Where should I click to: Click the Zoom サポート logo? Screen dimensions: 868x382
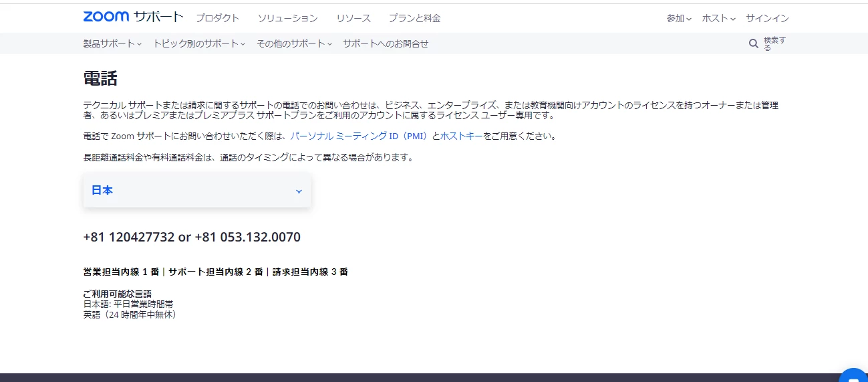[133, 17]
